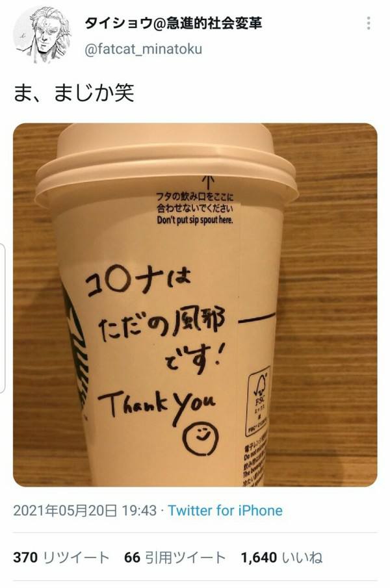Open the profile avatar of タイショウ
Viewport: 390px width, 588px height.
point(42,35)
